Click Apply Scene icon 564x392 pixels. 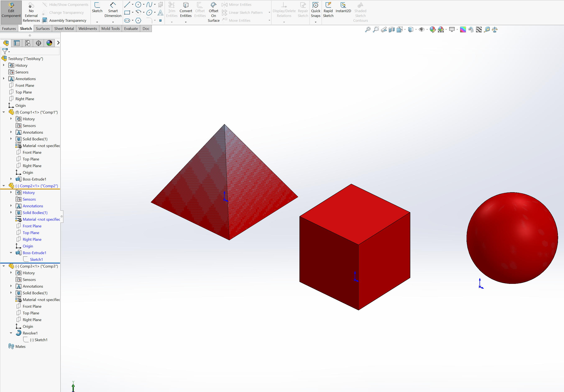[x=441, y=30]
